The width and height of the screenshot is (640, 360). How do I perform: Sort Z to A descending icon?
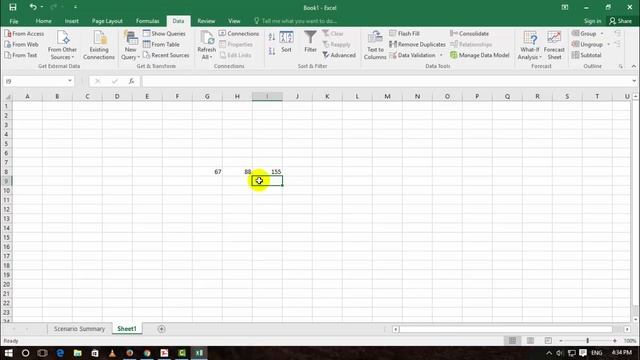tap(272, 51)
